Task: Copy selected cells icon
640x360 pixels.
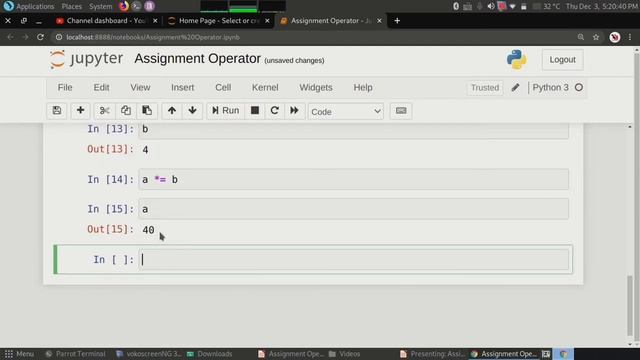Action: [126, 111]
